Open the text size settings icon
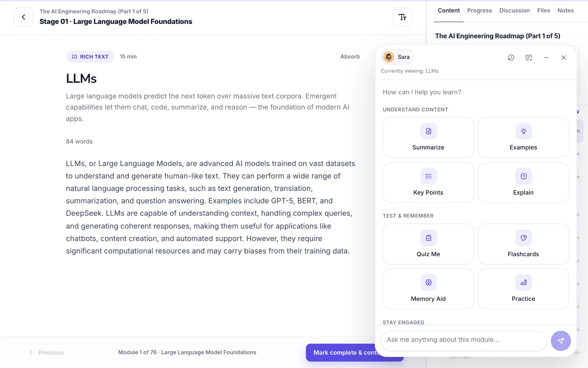 point(402,17)
